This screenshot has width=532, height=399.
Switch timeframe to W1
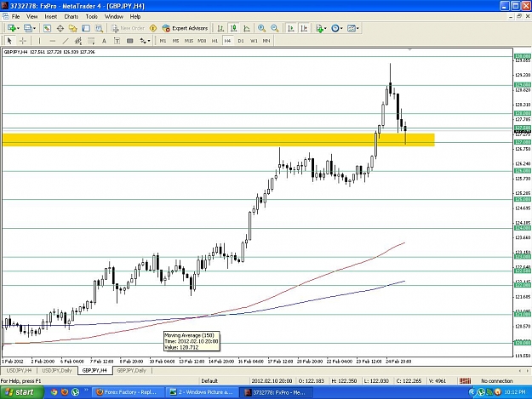point(254,41)
